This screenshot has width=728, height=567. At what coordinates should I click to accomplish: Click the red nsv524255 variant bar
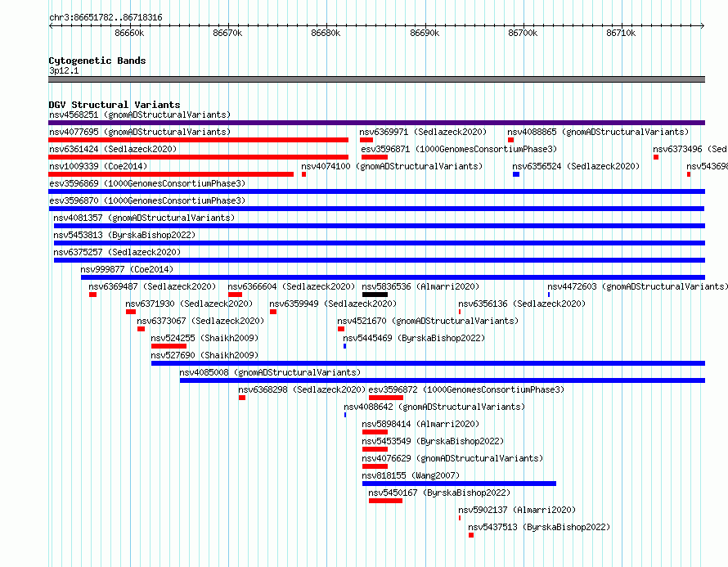(x=169, y=346)
